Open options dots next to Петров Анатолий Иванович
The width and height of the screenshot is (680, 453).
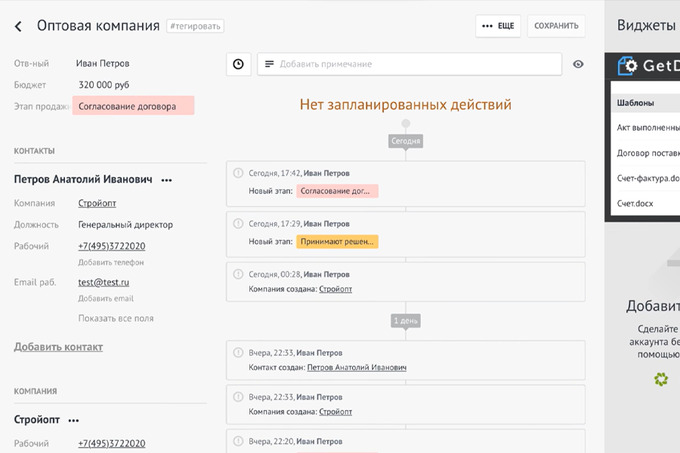pos(166,180)
